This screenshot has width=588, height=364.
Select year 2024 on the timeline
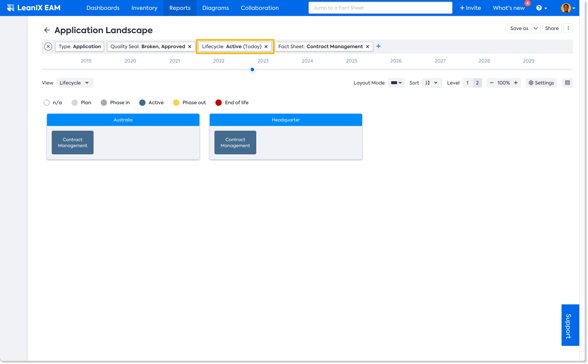[307, 61]
